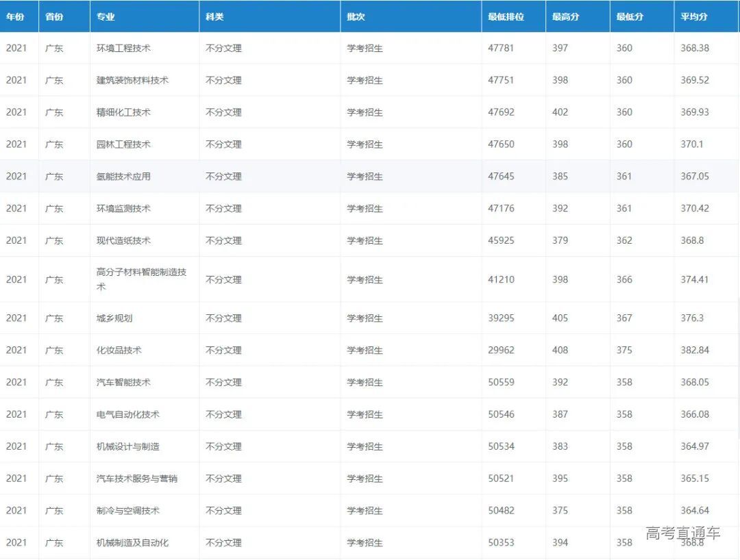
Task: Select the 建筑装饰材料技术 row entry
Action: [x=132, y=80]
